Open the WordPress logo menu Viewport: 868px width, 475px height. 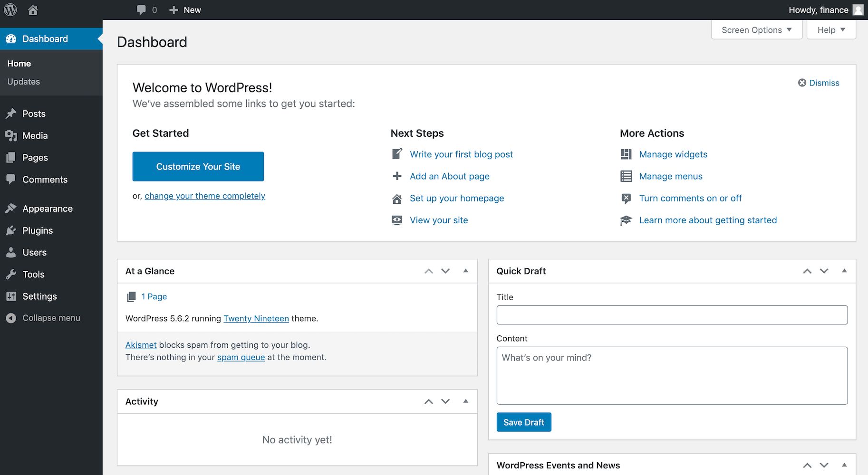[x=10, y=9]
